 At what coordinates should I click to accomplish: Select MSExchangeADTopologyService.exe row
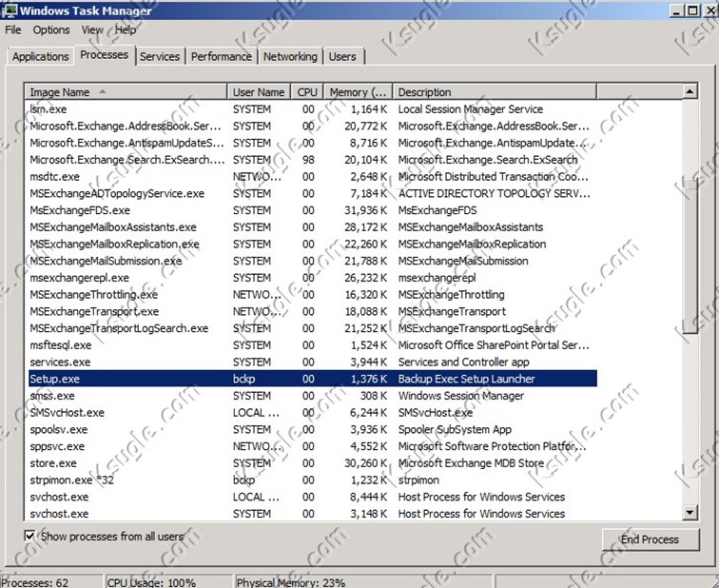pyautogui.click(x=312, y=193)
